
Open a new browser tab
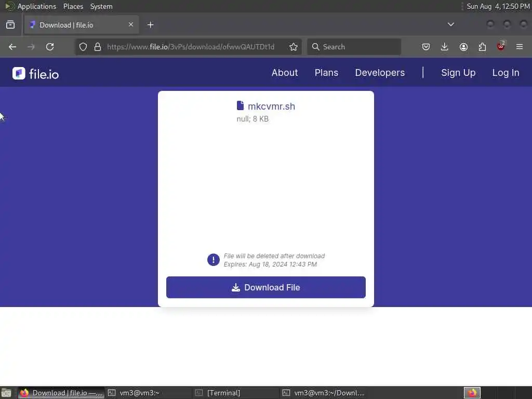pos(151,25)
